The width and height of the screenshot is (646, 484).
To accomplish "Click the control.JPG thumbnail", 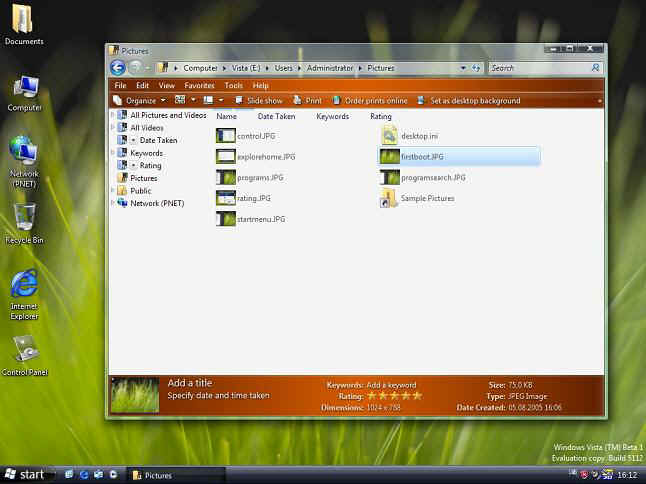I will 225,135.
